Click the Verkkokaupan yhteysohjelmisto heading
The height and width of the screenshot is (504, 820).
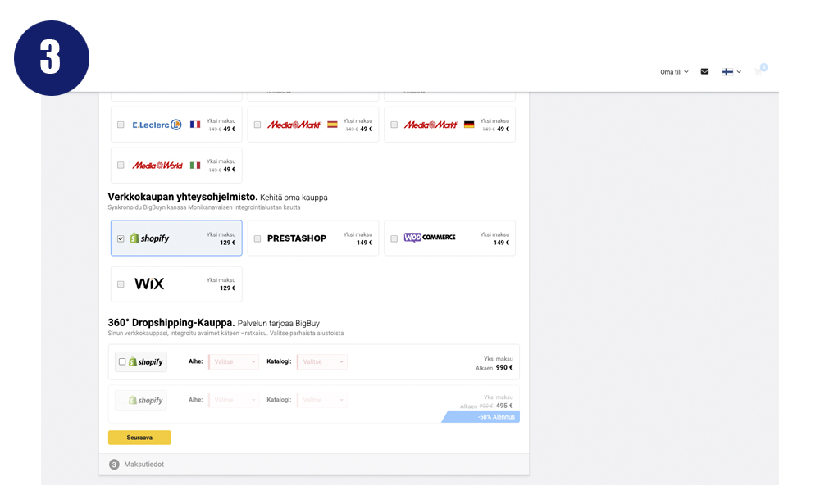(183, 197)
